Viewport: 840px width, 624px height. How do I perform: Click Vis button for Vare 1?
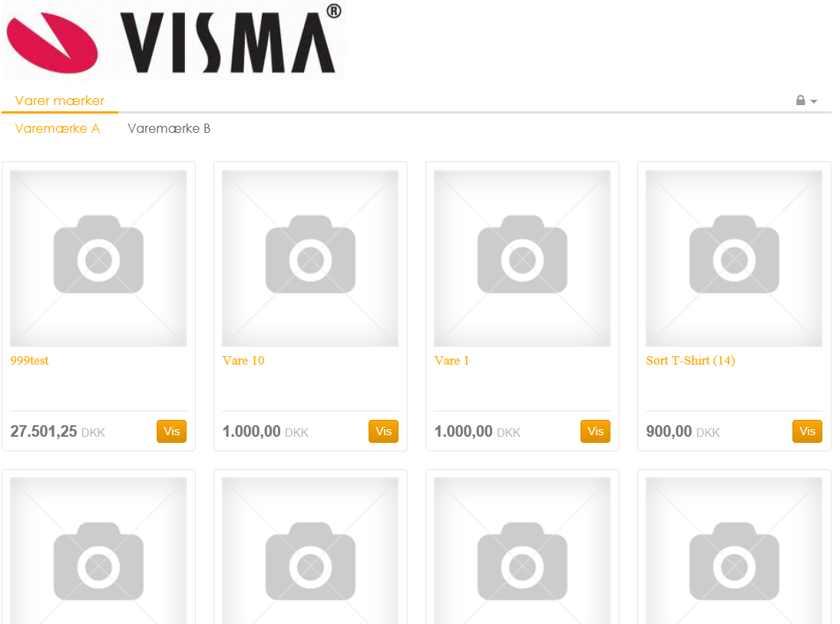(595, 431)
